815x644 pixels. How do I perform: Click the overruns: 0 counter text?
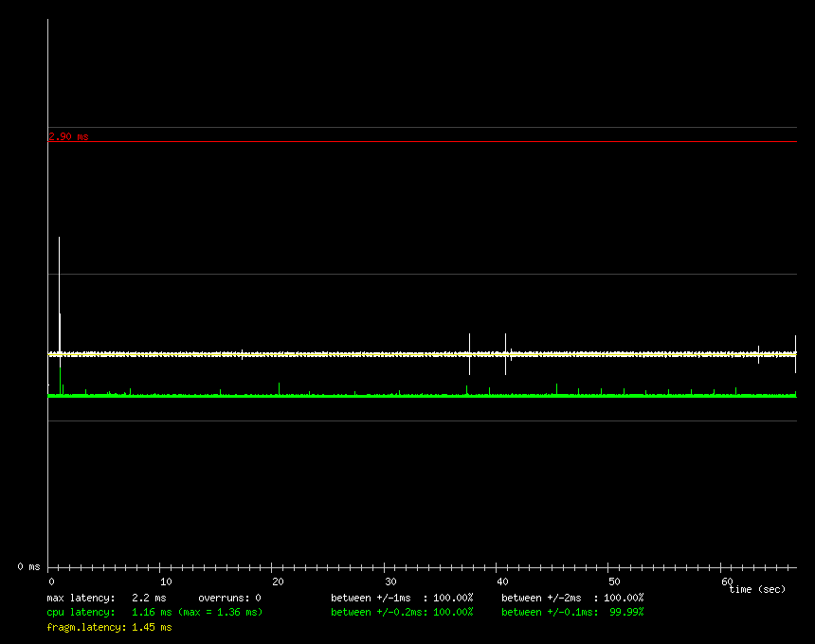tap(229, 598)
